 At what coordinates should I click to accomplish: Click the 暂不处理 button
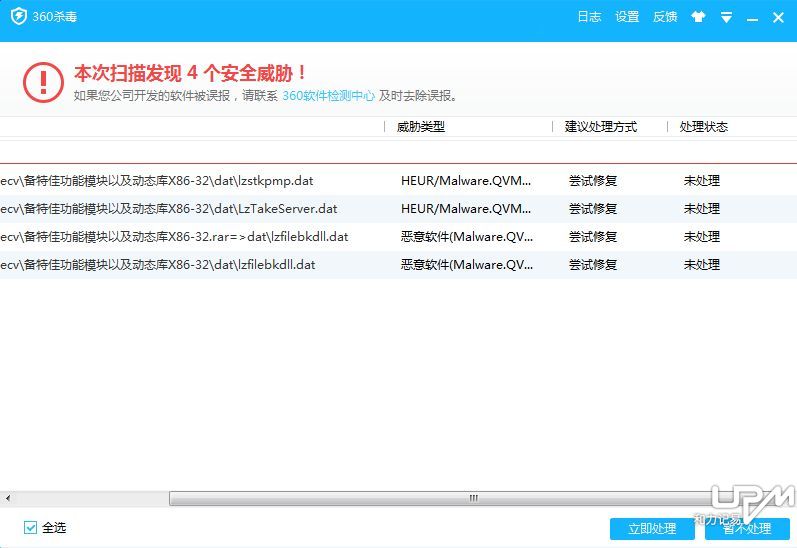tap(747, 529)
